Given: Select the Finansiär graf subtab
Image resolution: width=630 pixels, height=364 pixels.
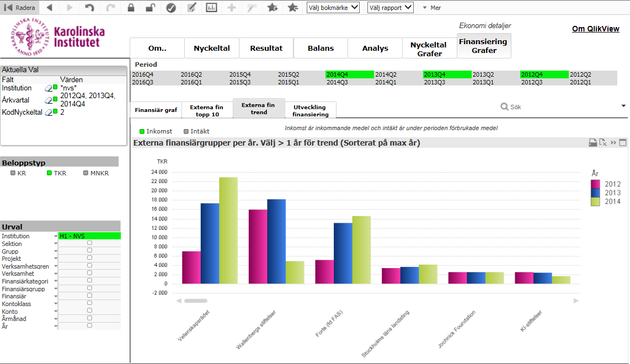Looking at the screenshot, I should [156, 110].
